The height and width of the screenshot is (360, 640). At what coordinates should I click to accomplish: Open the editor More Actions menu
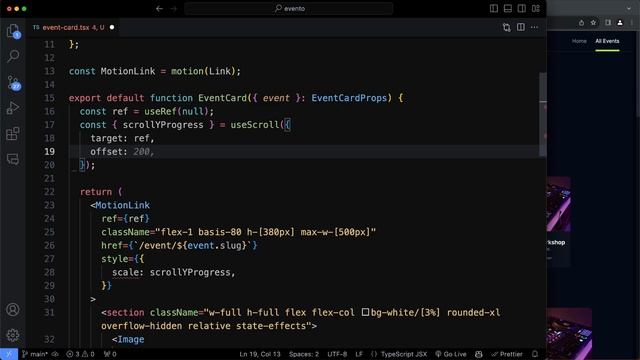point(535,27)
